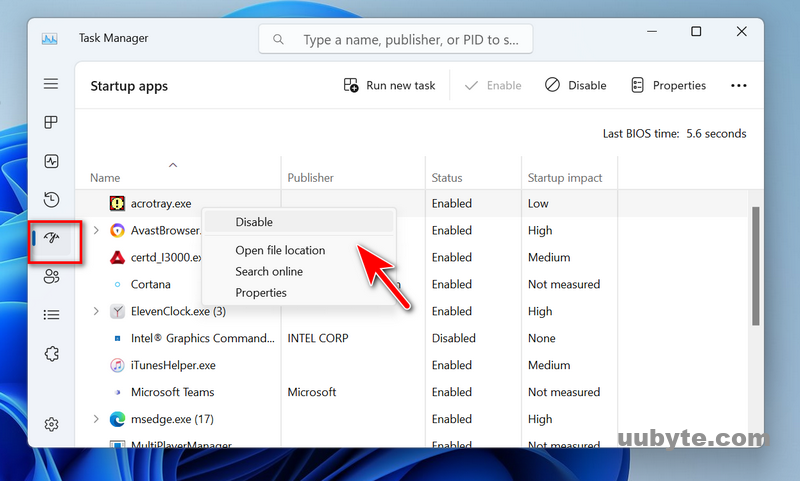Select the Cortana row name
The image size is (800, 481).
151,284
